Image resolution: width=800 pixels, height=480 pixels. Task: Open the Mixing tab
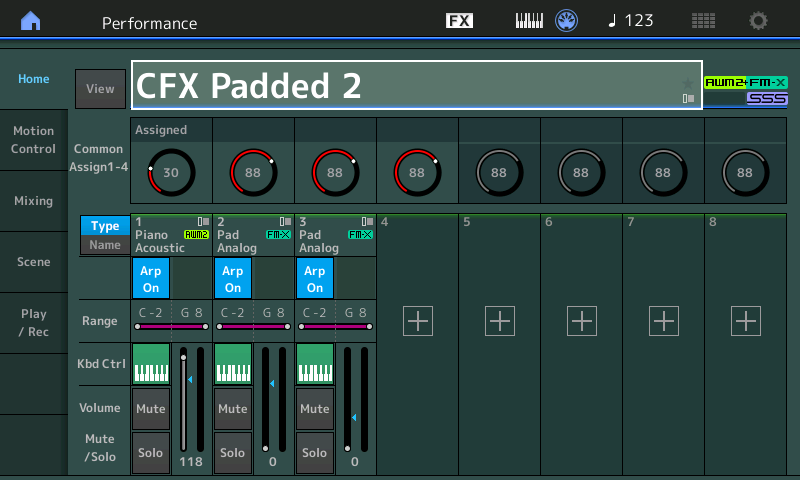(x=33, y=201)
